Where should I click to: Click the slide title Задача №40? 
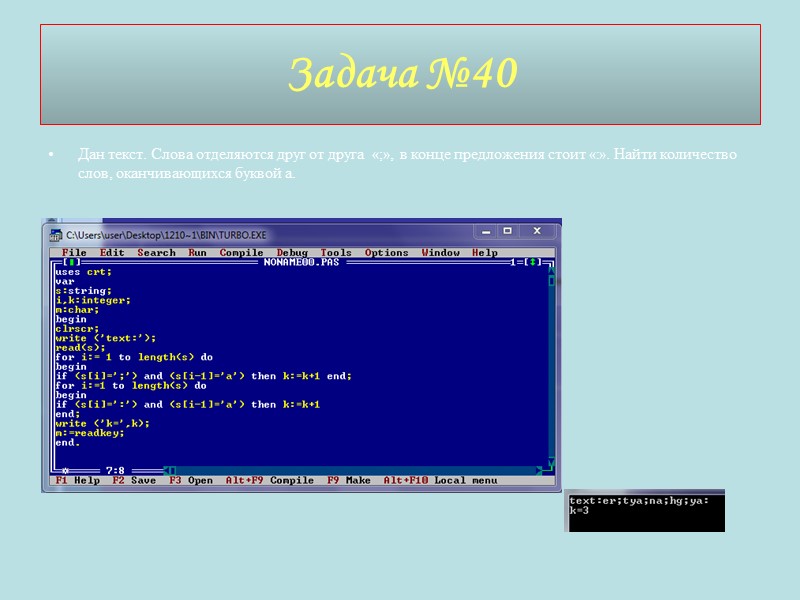click(403, 73)
